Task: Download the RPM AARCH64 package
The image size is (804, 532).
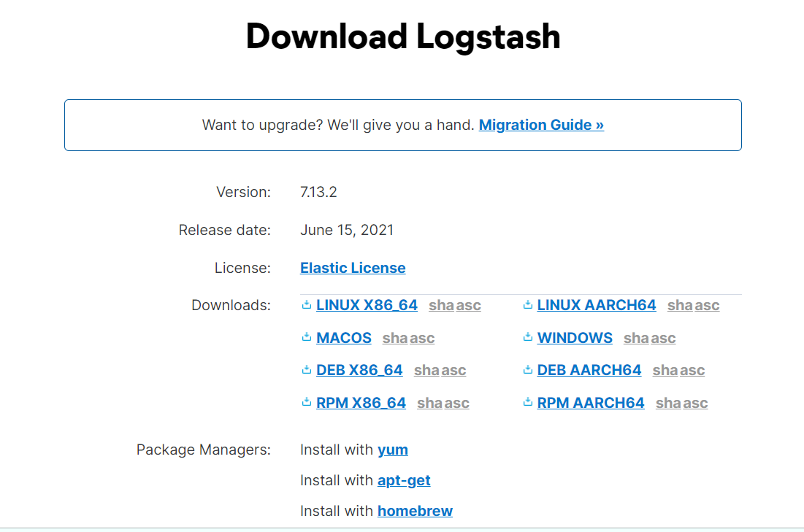Action: pos(591,403)
